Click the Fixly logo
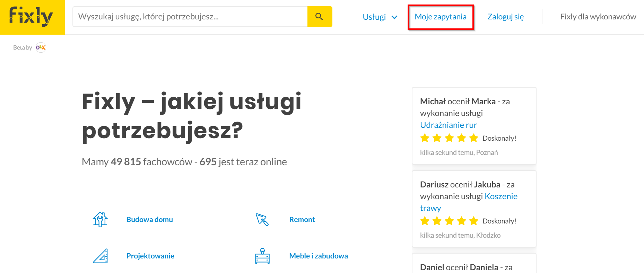This screenshot has height=273, width=644. (32, 17)
